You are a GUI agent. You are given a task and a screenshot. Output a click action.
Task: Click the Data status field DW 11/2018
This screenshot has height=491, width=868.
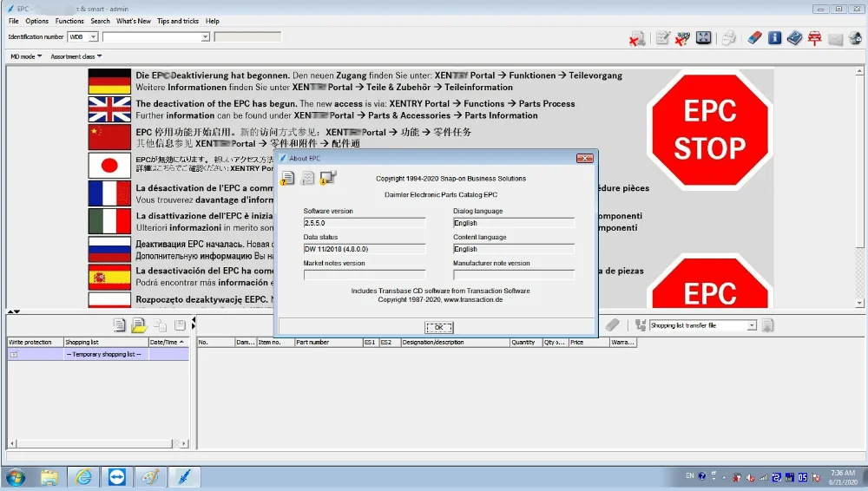[365, 249]
